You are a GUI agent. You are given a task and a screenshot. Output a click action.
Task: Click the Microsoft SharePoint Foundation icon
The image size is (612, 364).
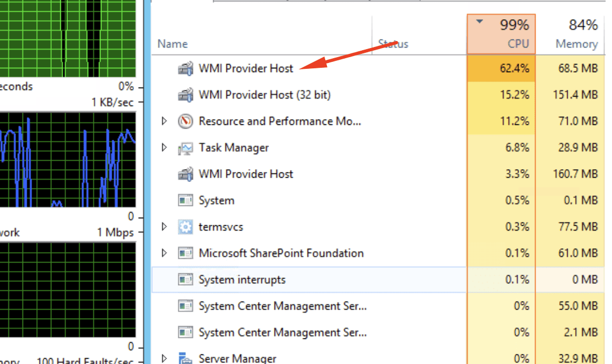point(185,253)
